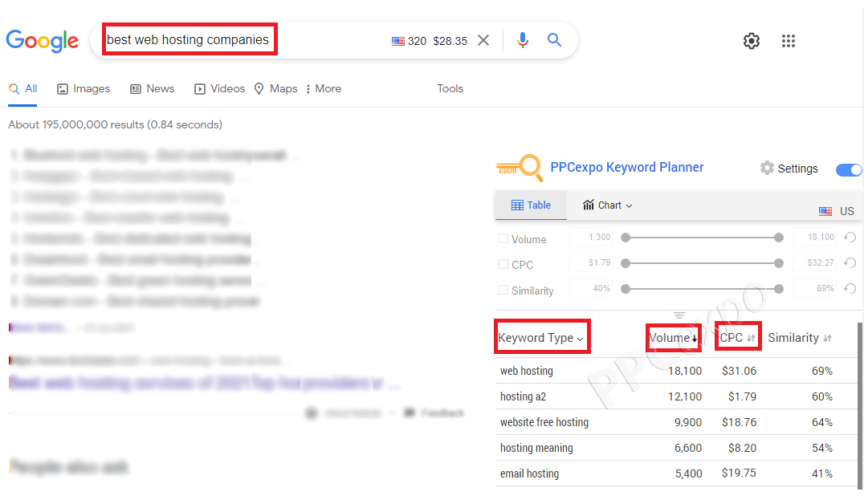Sort table by Similarity arrows
Screen dimensions: 864x504
[827, 338]
